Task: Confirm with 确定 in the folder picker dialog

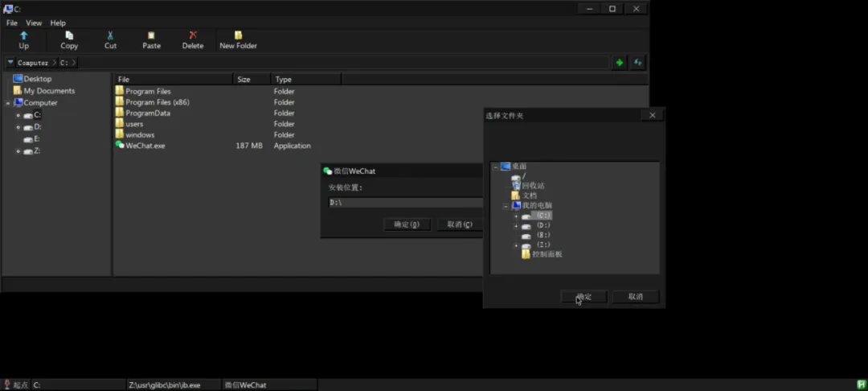Action: pyautogui.click(x=584, y=297)
